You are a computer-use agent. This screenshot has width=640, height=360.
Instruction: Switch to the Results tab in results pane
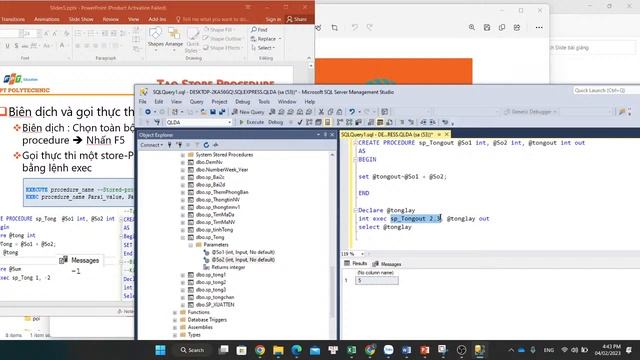tap(356, 264)
